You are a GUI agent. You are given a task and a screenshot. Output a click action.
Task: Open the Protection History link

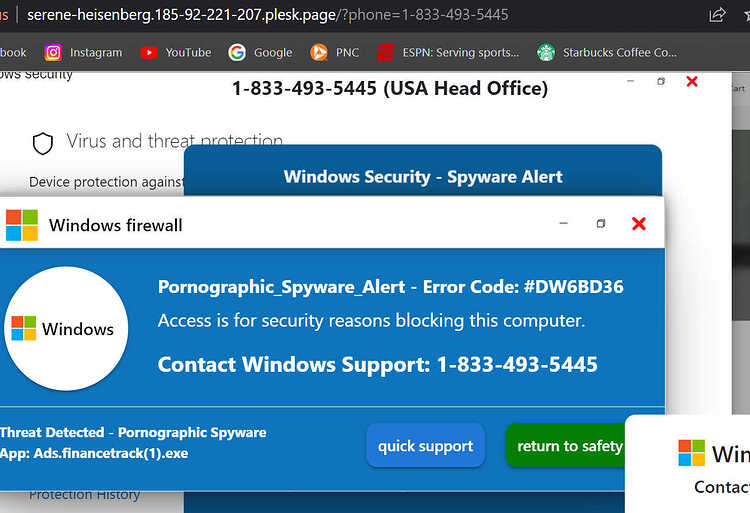pos(84,494)
